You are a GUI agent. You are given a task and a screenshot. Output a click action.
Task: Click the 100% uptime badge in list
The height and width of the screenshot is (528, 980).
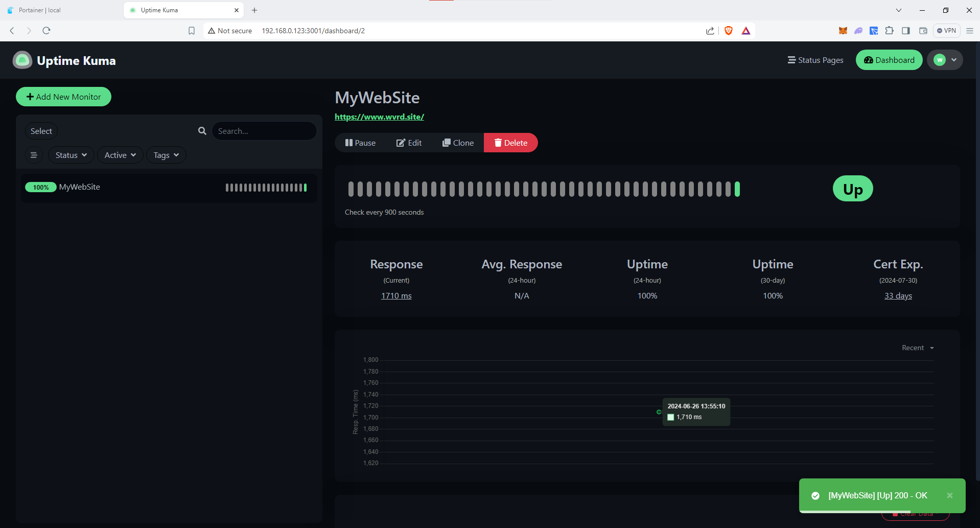[41, 188]
